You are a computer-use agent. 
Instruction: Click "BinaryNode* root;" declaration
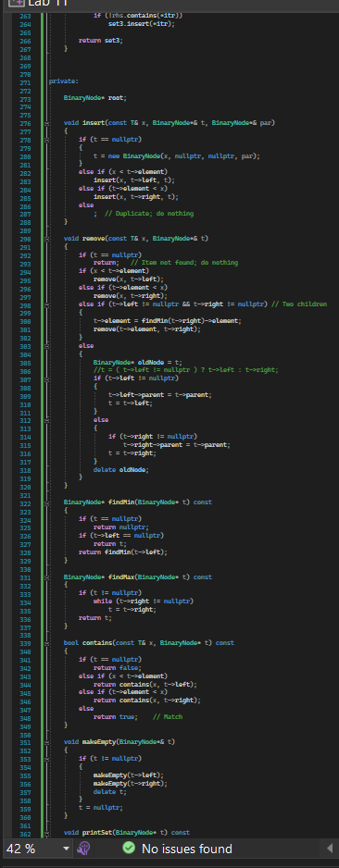[94, 98]
